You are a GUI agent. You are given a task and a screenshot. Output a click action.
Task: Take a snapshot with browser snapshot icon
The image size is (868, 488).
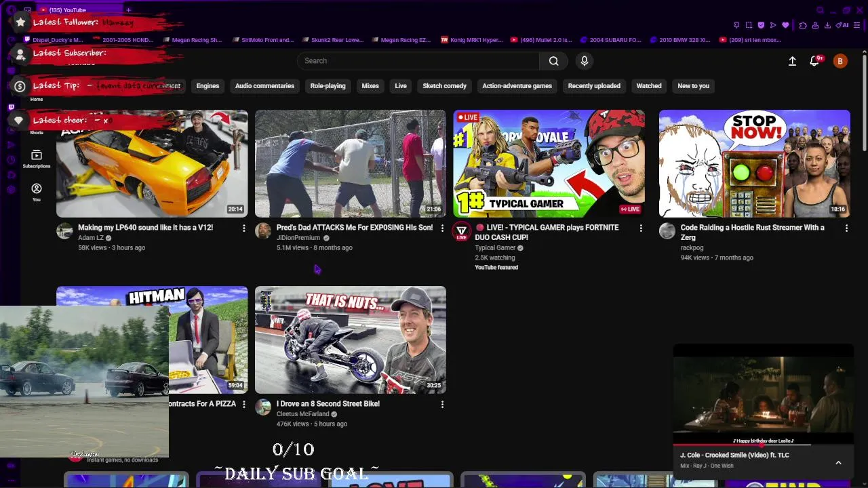[749, 25]
